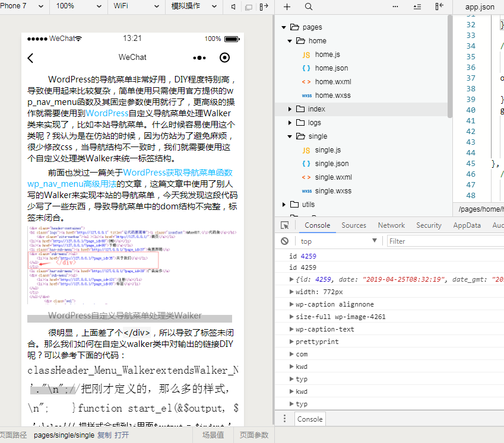
Task: Click the inspect element picker icon
Action: point(285,225)
